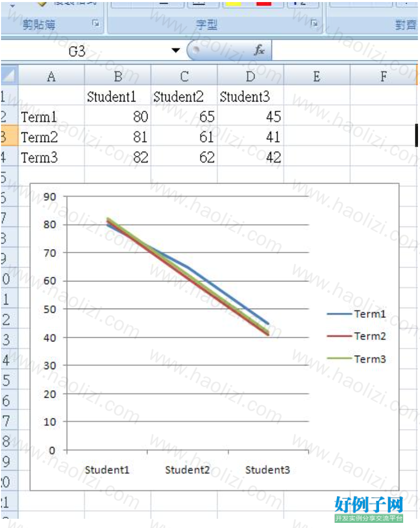Image resolution: width=420 pixels, height=528 pixels.
Task: Click the Student1 category axis label
Action: (x=107, y=470)
